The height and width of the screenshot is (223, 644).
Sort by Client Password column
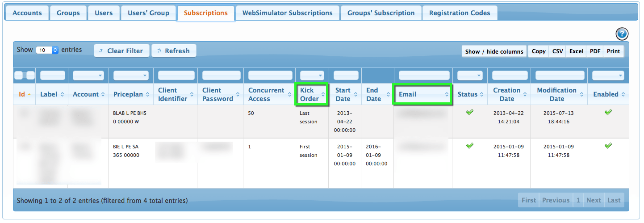pyautogui.click(x=221, y=94)
